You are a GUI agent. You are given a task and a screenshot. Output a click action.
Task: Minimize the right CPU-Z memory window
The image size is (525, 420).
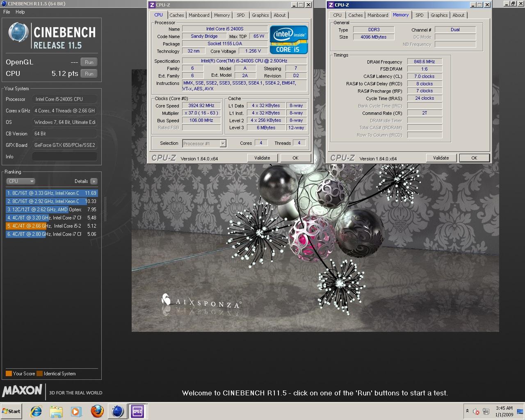[472, 5]
